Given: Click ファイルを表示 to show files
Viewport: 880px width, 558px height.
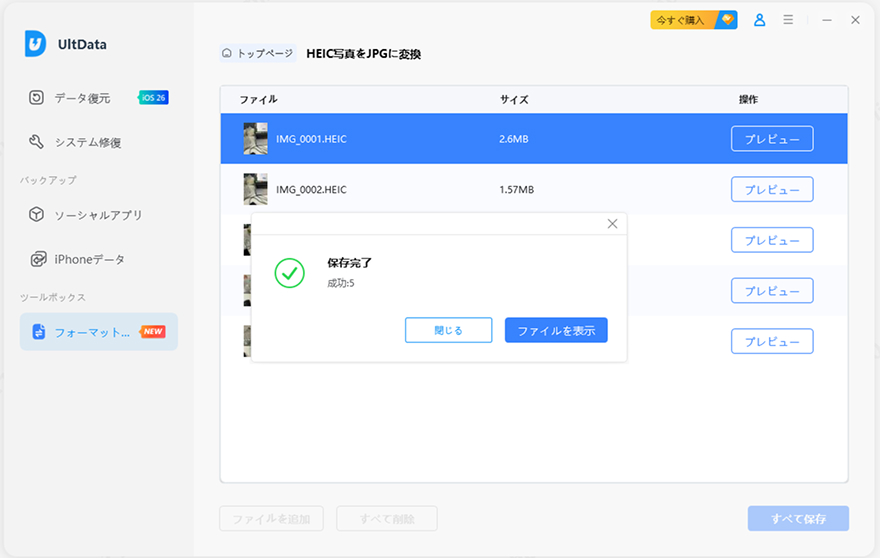Looking at the screenshot, I should click(x=556, y=330).
